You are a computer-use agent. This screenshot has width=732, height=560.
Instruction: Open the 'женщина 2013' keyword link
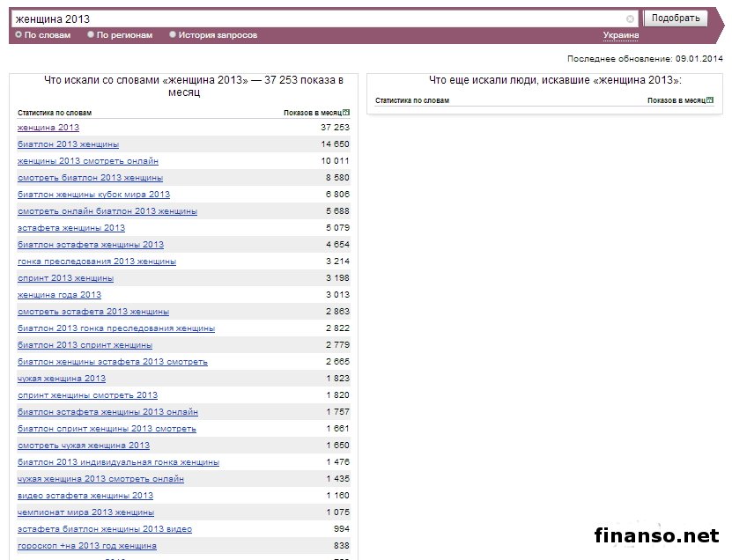(48, 128)
